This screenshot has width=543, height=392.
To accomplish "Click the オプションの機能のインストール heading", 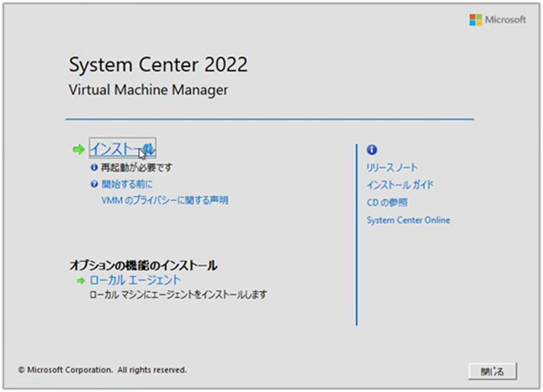I will (143, 265).
